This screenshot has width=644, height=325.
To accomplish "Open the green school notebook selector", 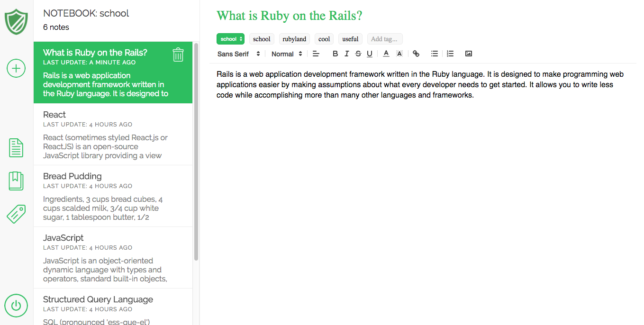I will click(x=230, y=39).
